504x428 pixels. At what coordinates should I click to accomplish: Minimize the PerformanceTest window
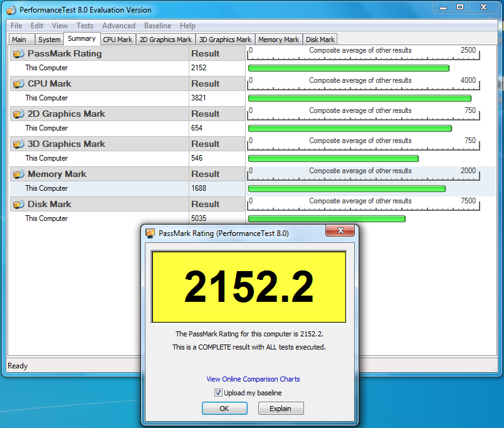tap(443, 7)
